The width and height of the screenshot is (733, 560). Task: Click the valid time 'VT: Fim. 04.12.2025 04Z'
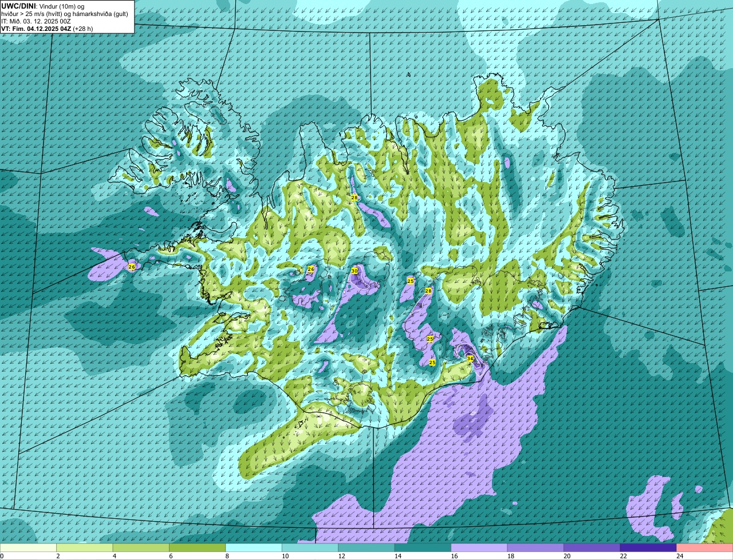[36, 29]
